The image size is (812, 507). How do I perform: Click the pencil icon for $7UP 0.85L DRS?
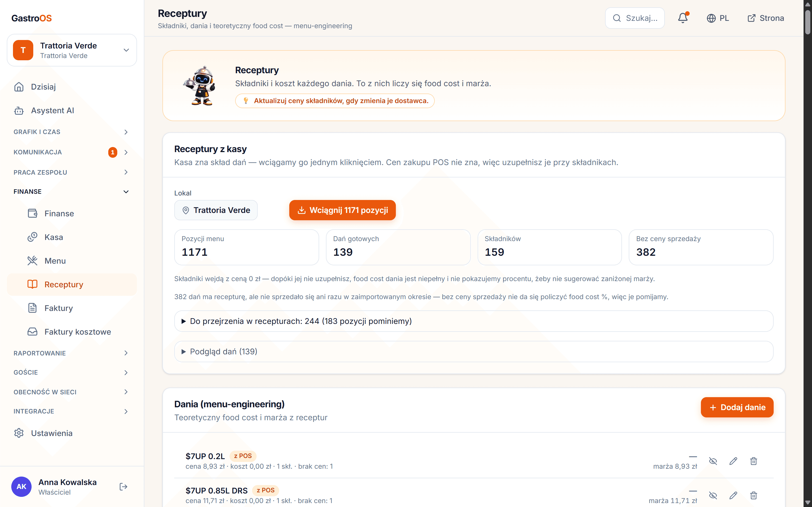733,495
